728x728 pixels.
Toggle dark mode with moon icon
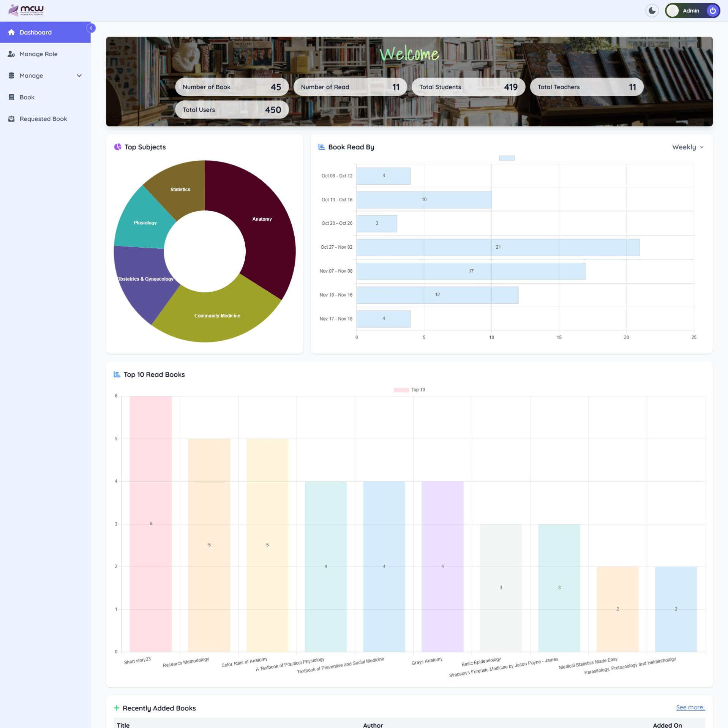[x=652, y=11]
